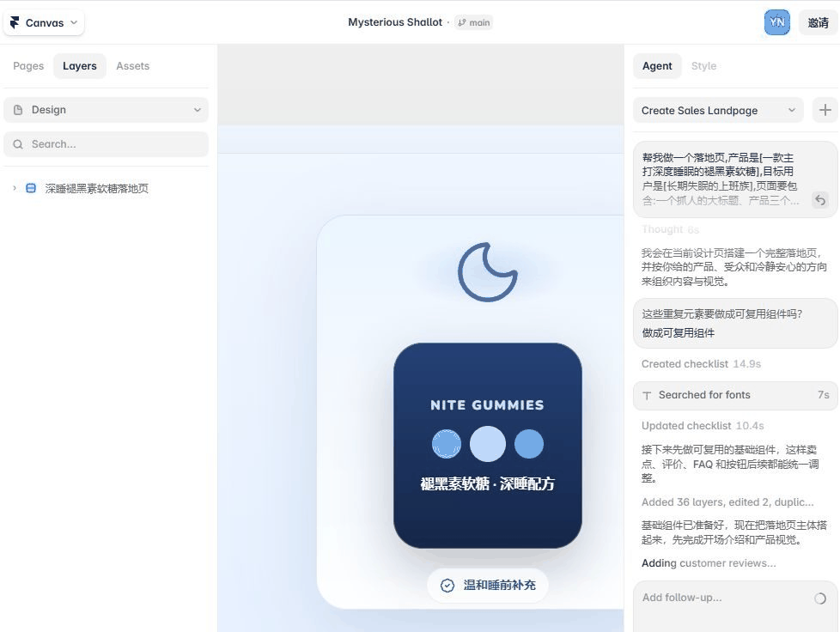Focus the layers Search field
The height and width of the screenshot is (632, 840).
(x=106, y=144)
